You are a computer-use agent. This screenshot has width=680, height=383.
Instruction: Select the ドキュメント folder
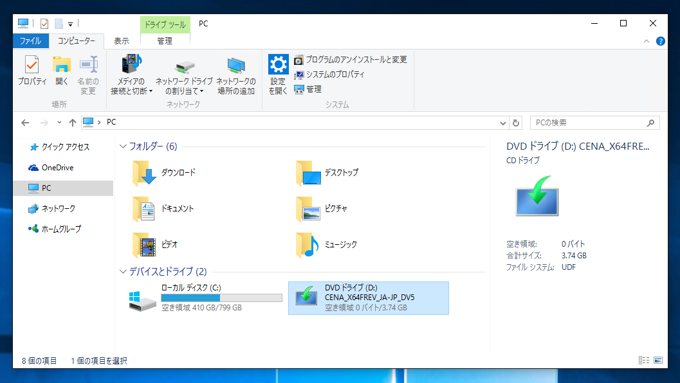click(x=163, y=209)
